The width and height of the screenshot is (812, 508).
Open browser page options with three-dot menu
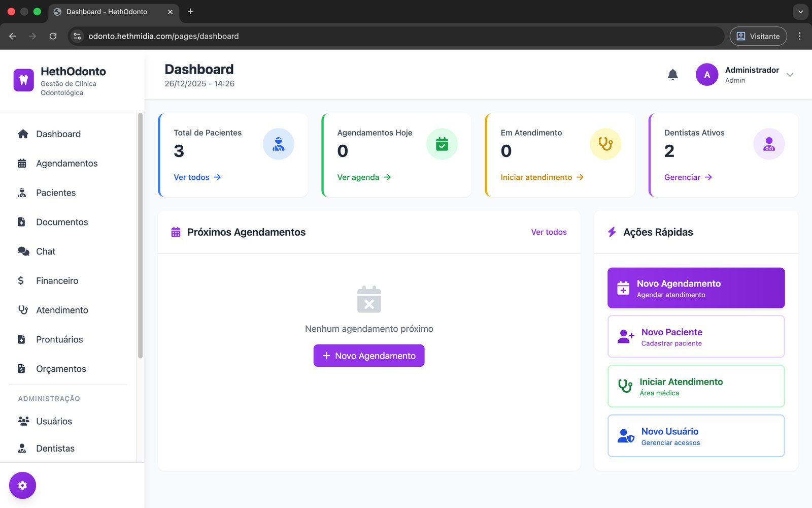pos(799,36)
